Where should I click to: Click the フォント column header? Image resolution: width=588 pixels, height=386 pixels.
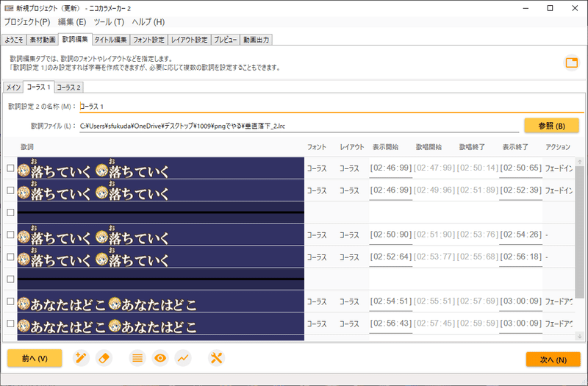[317, 147]
